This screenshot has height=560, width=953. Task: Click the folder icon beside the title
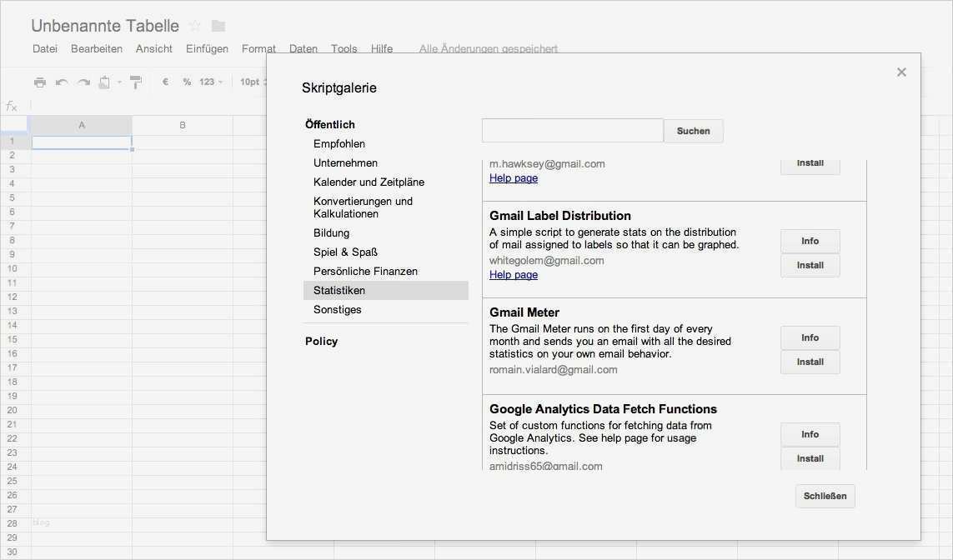click(218, 26)
